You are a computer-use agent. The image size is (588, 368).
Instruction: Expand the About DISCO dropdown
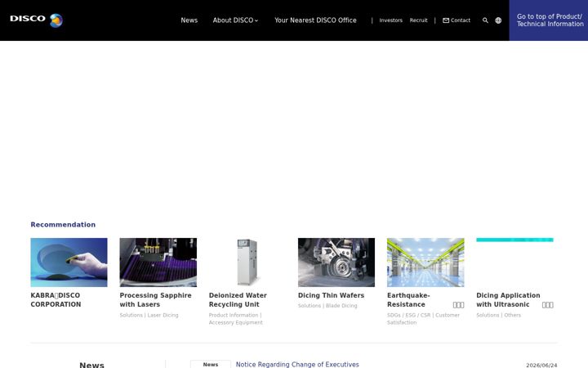tap(235, 20)
